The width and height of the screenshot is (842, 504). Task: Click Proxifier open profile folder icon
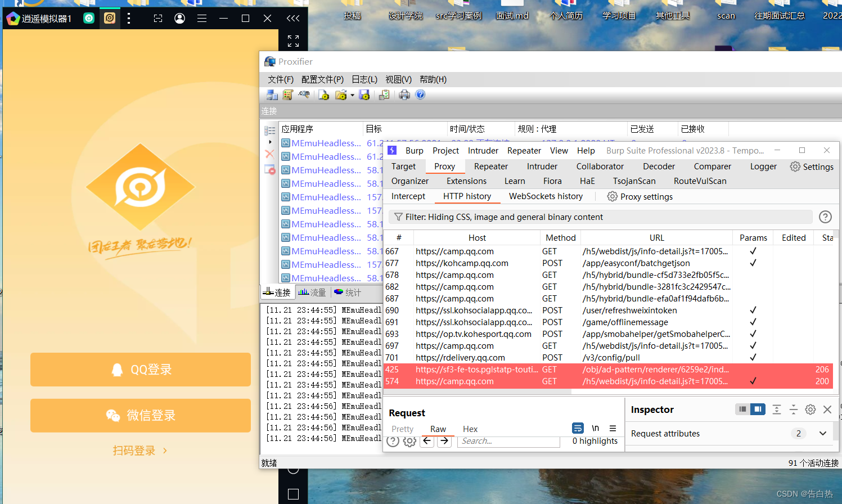pos(341,95)
